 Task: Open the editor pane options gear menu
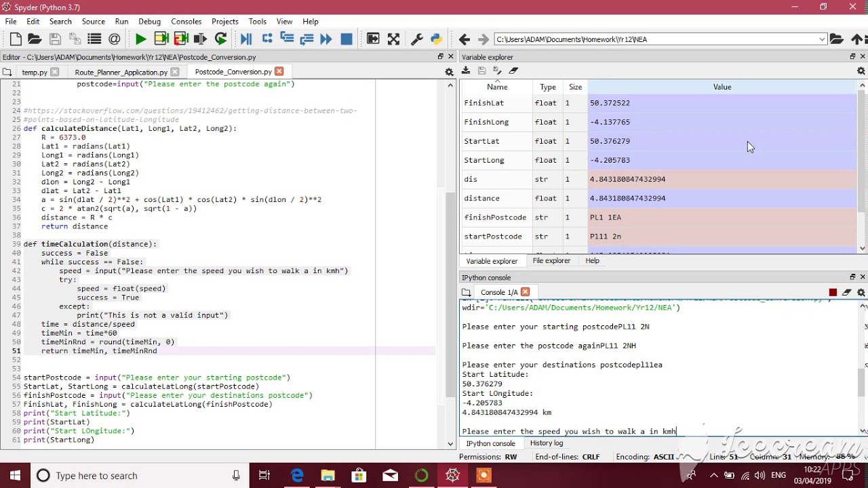449,72
